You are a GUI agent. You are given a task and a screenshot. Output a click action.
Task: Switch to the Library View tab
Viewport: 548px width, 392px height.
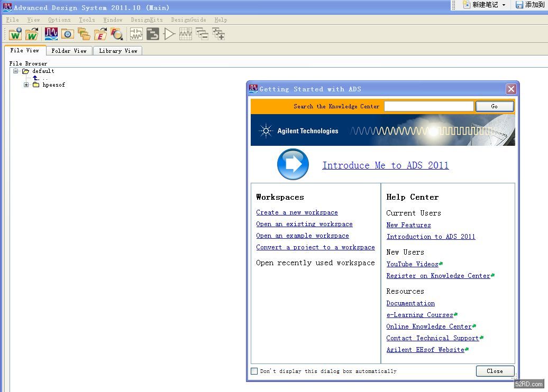click(118, 51)
